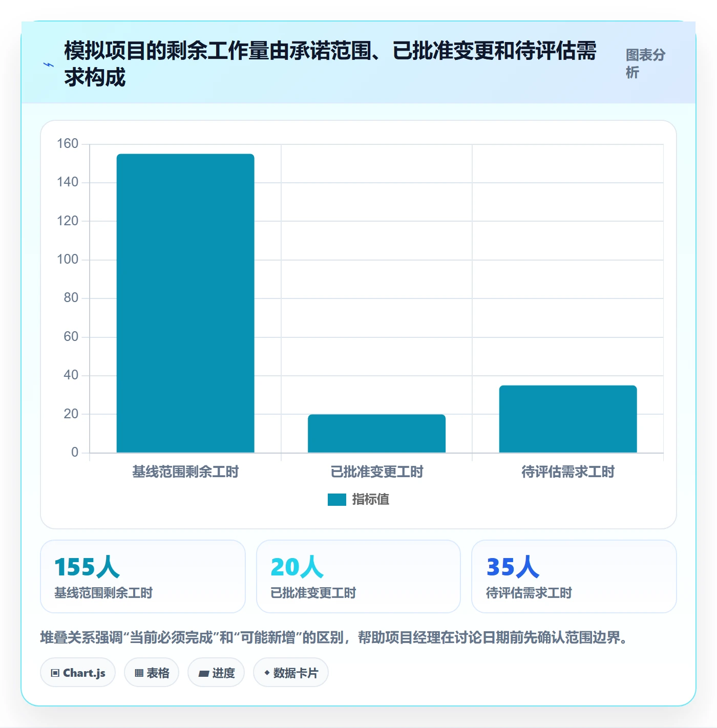This screenshot has width=717, height=728.
Task: Click the 表格 tag chip
Action: pyautogui.click(x=152, y=673)
